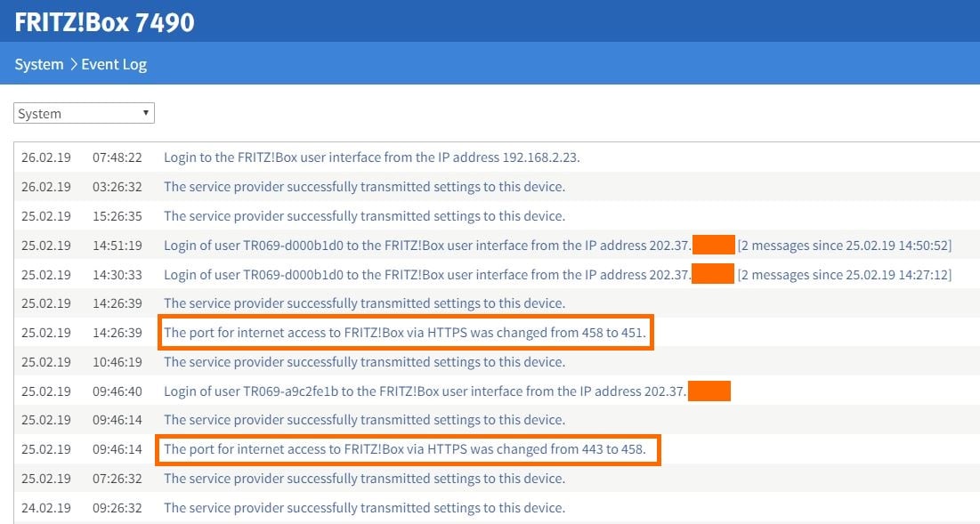The height and width of the screenshot is (524, 980).
Task: Select the 07:48:22 login from 192.168.2.23 entry
Action: 497,157
